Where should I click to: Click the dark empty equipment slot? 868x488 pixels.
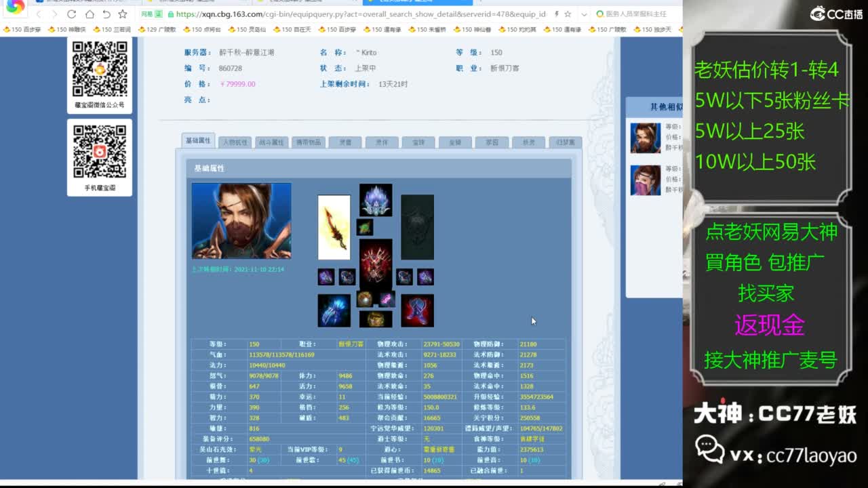(417, 228)
